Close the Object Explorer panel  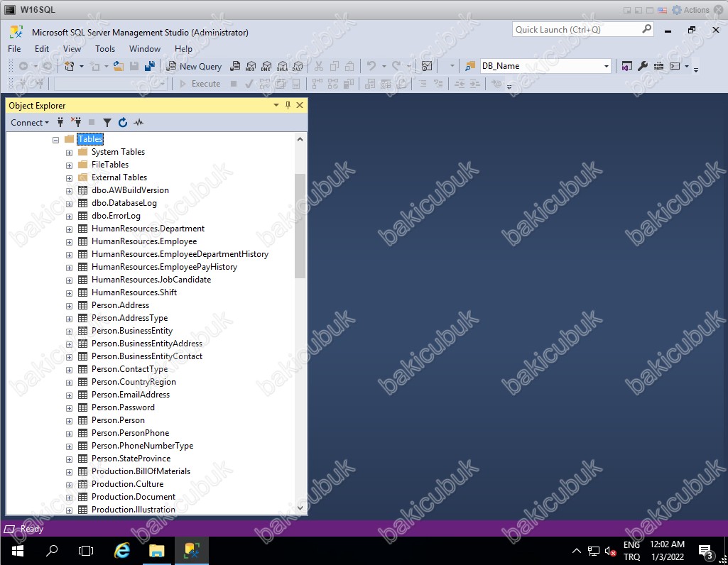[x=300, y=105]
